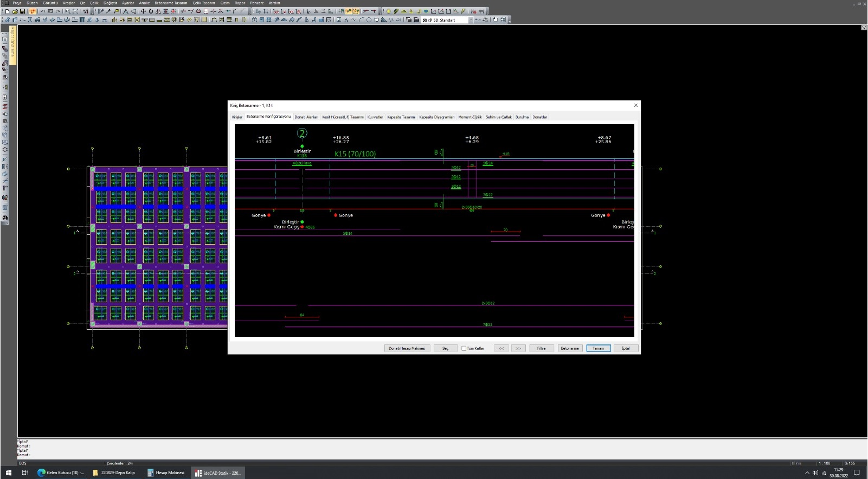The width and height of the screenshot is (868, 479).
Task: Open the Windows Start menu
Action: tap(8, 472)
